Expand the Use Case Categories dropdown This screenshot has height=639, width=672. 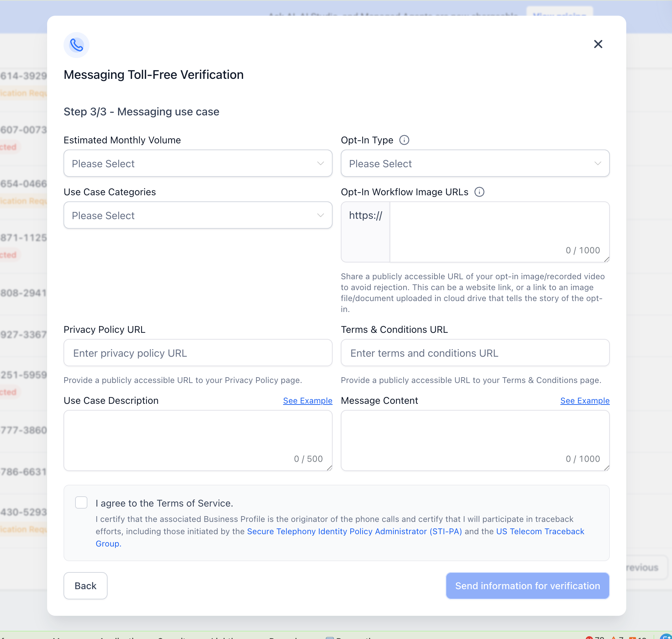coord(198,215)
